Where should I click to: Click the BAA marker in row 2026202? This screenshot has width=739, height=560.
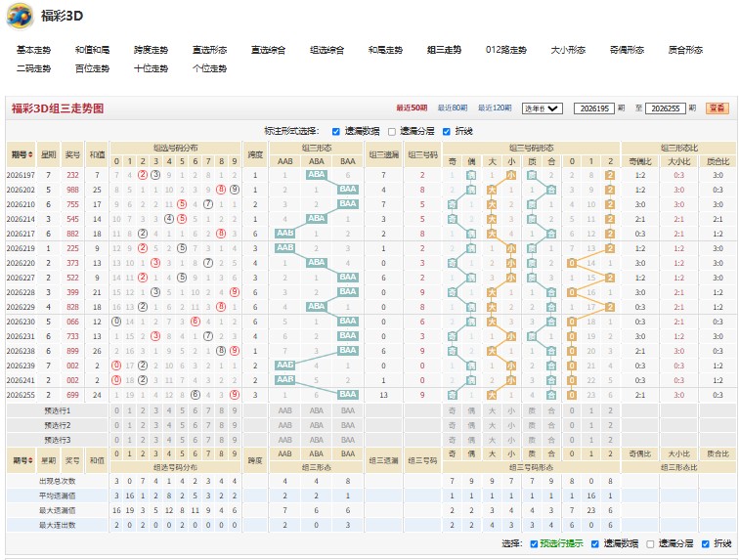coord(348,189)
